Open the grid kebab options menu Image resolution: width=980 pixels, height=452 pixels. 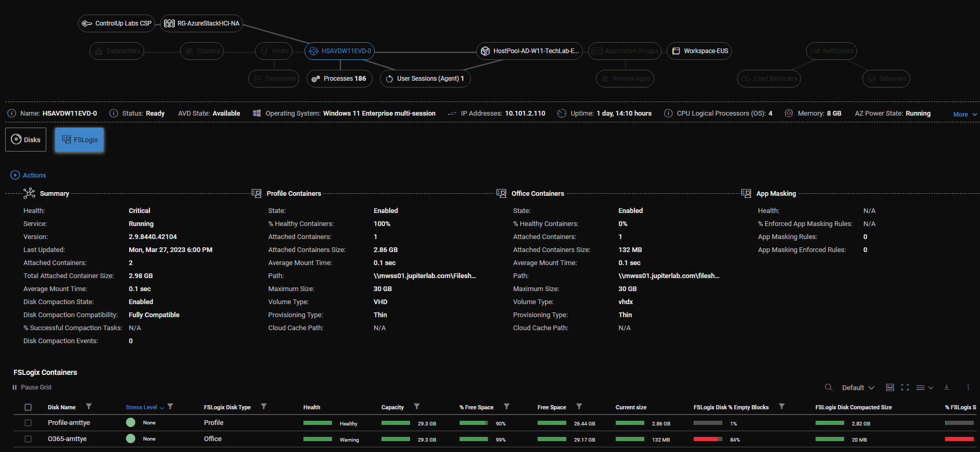click(968, 387)
